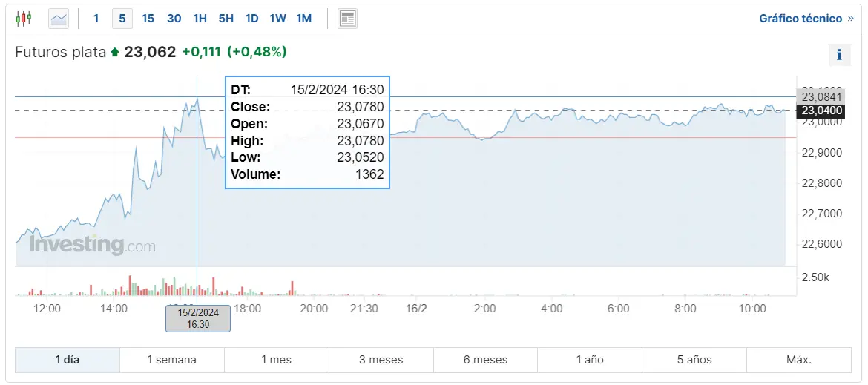Image resolution: width=868 pixels, height=385 pixels.
Task: Switch to candlestick chart type
Action: point(24,18)
